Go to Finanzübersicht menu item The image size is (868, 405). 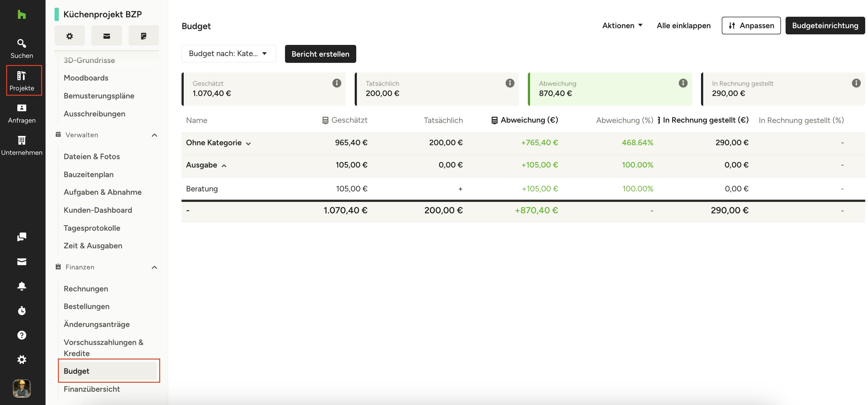(92, 389)
